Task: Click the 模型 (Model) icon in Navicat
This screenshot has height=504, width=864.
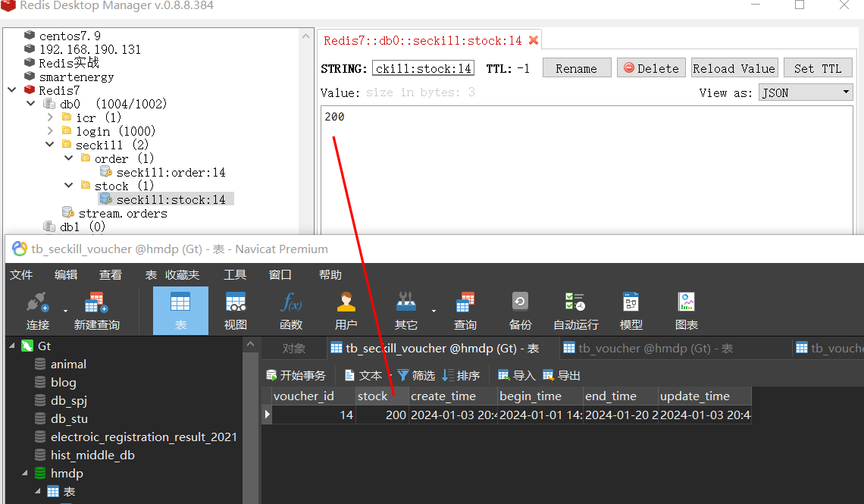Action: point(631,309)
